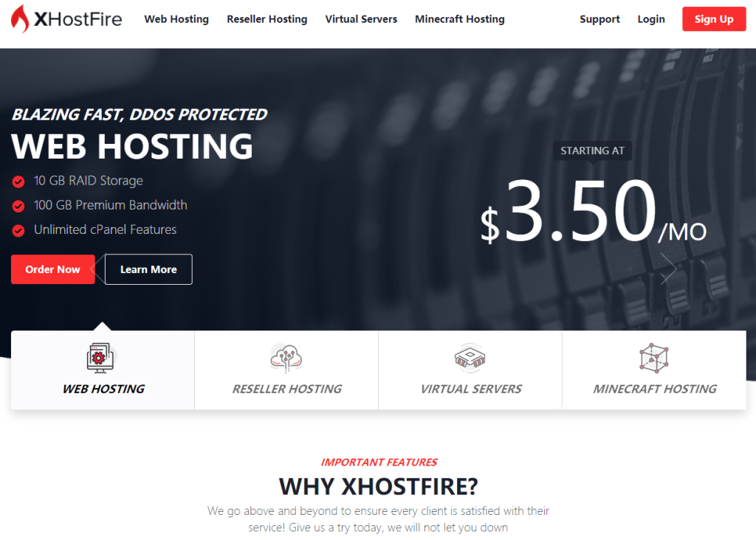This screenshot has width=756, height=540.
Task: Click the 100 GB Premium Bandwidth text
Action: point(111,205)
